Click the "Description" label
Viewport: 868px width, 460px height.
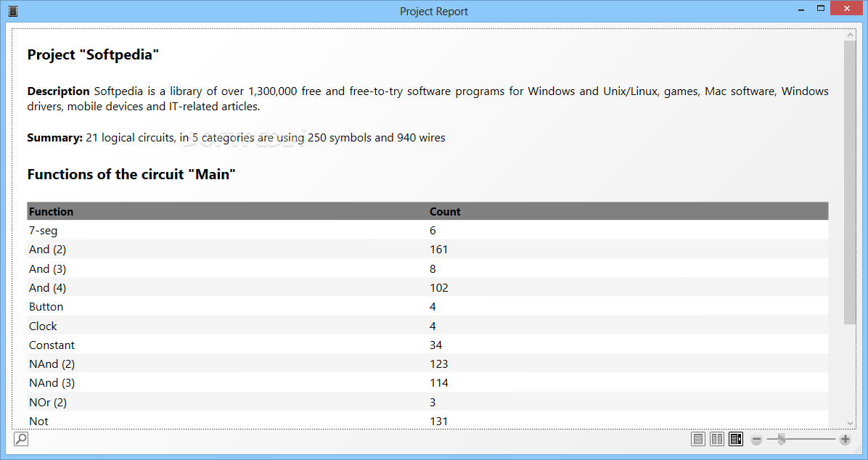[x=58, y=91]
